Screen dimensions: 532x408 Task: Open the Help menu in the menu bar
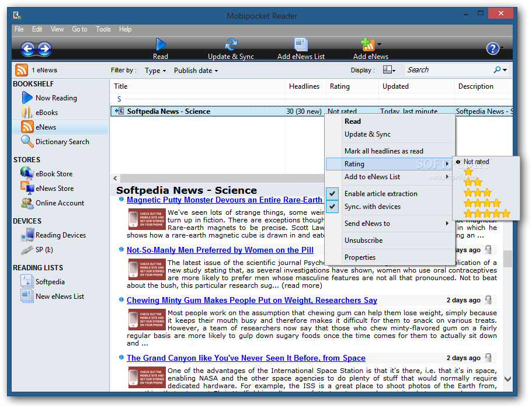click(125, 29)
